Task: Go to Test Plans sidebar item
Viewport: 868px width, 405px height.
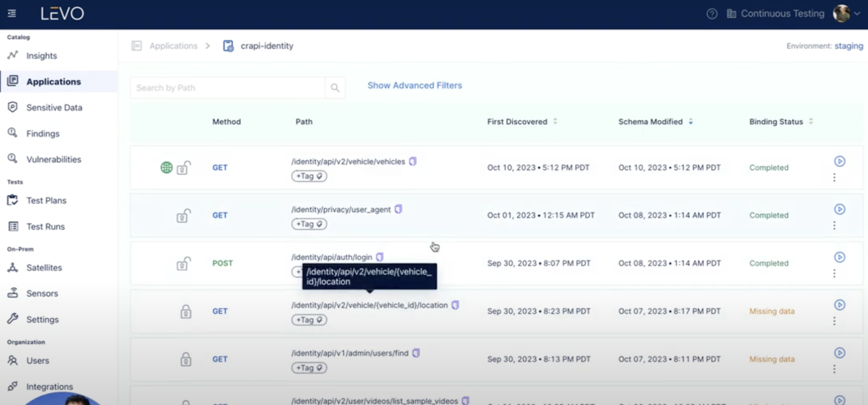Action: (x=46, y=200)
